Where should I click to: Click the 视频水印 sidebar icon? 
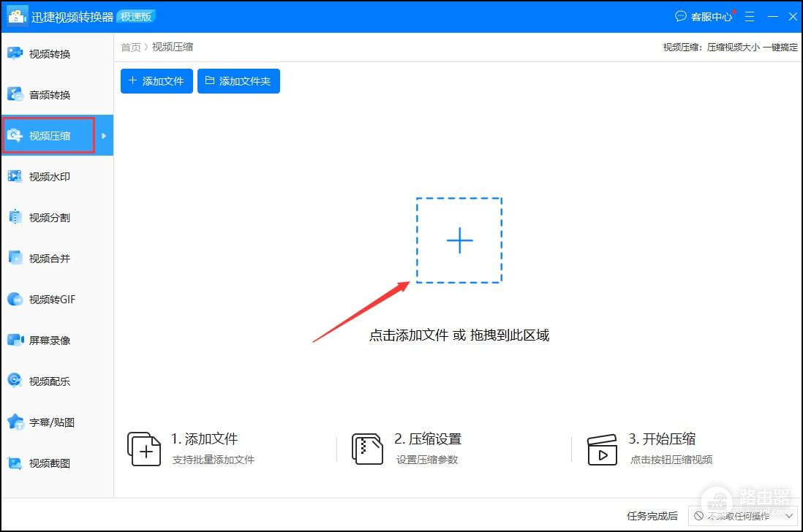coord(15,176)
